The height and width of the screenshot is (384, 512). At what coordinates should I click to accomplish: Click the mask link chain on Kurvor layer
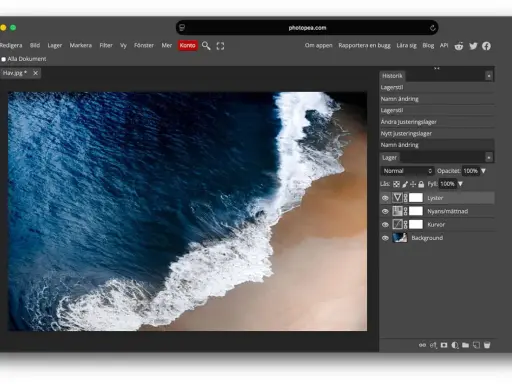(x=406, y=224)
